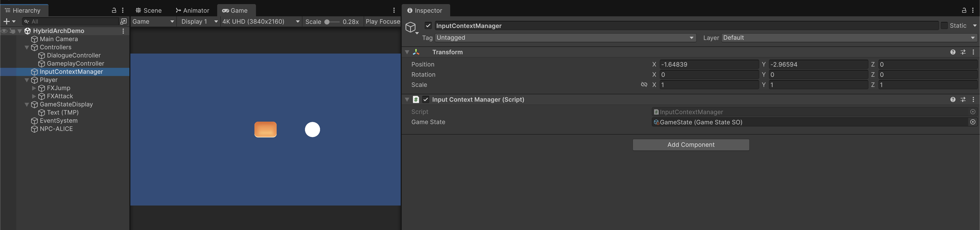Screen dimensions: 980x230
Task: Toggle the Static checkbox in Inspector
Action: [944, 25]
